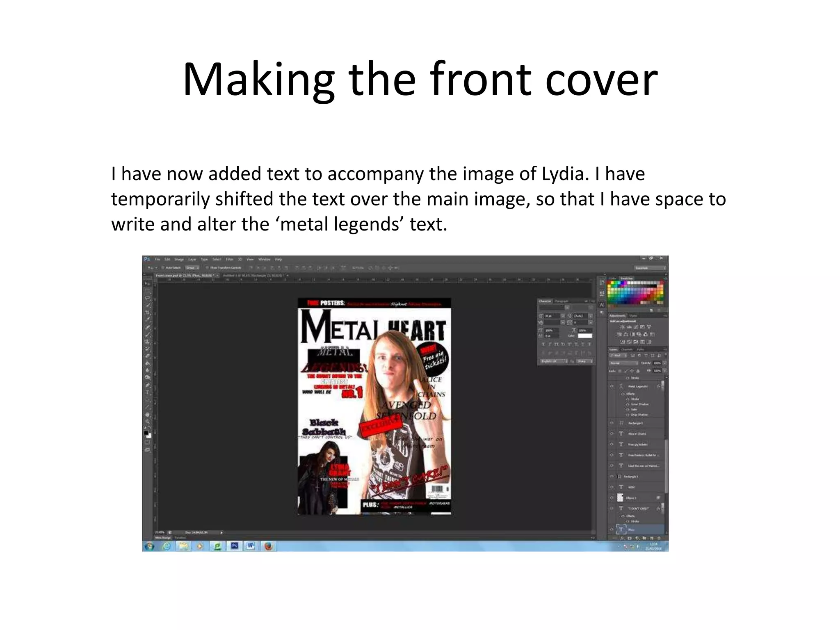Switch to the Paragraph tab
Viewport: 840px width, 630px height.
tap(562, 301)
